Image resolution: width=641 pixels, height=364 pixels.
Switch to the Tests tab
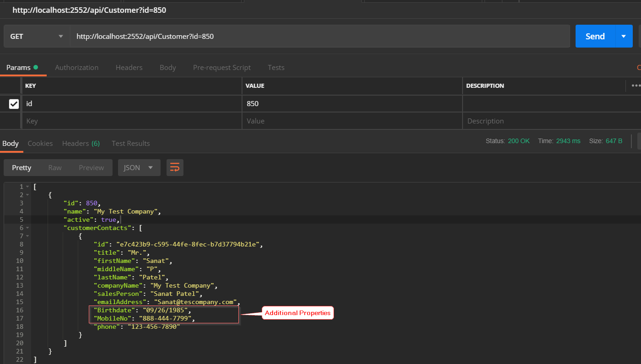click(x=276, y=67)
